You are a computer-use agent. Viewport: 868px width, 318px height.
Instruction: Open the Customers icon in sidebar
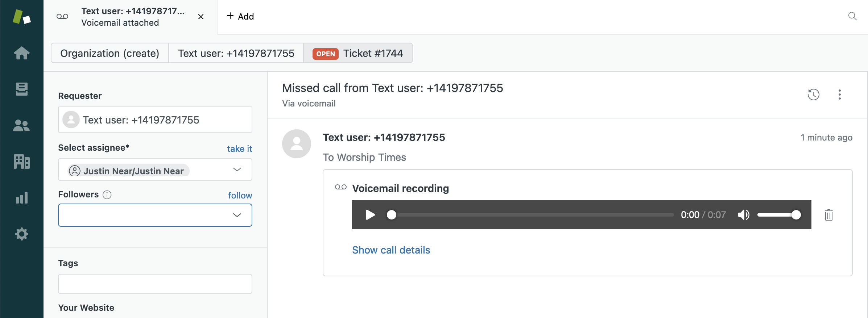[21, 126]
